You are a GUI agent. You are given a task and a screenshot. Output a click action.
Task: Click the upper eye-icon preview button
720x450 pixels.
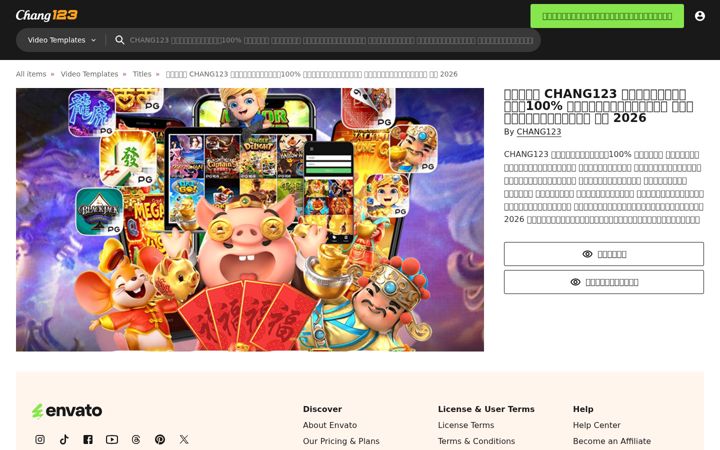click(603, 254)
